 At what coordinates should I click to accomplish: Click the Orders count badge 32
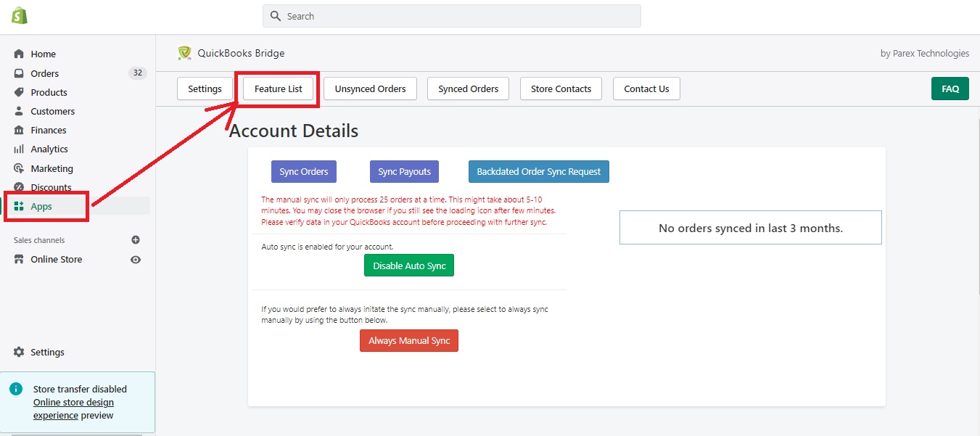pos(137,73)
